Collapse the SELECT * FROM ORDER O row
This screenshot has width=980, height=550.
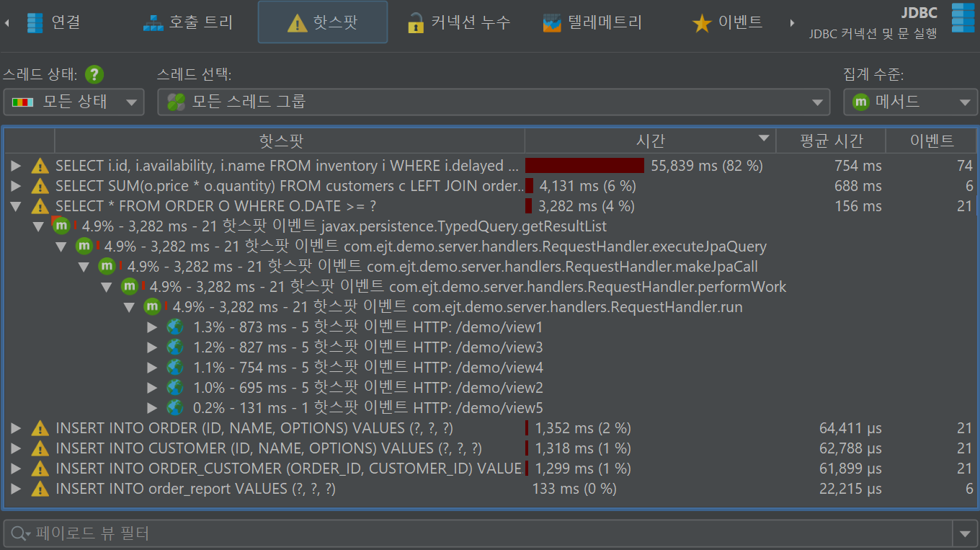tap(16, 206)
